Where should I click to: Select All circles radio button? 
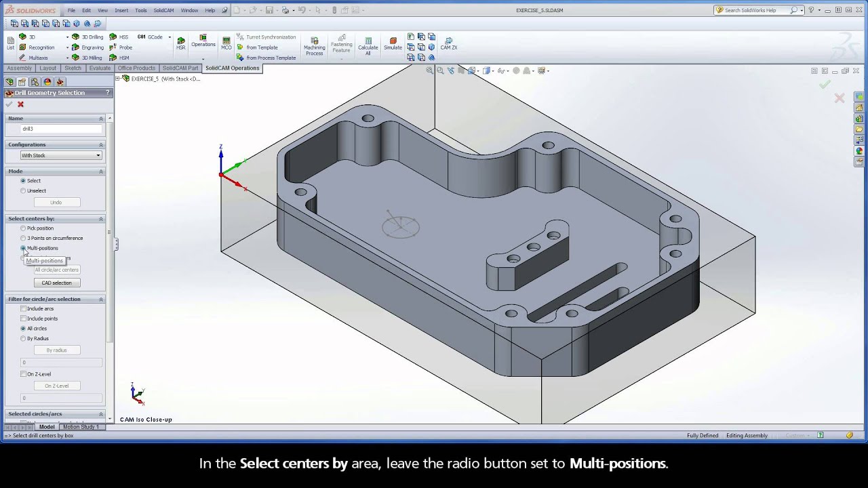tap(23, 329)
